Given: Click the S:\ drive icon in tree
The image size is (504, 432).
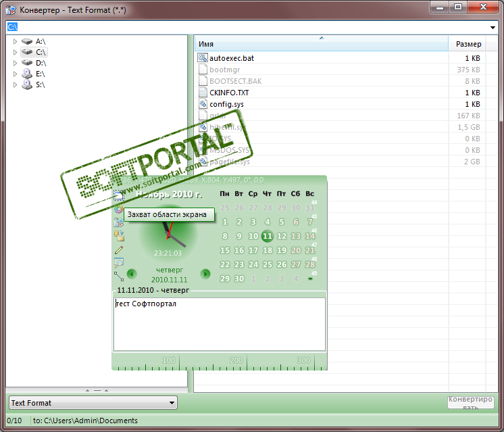Looking at the screenshot, I should (27, 85).
